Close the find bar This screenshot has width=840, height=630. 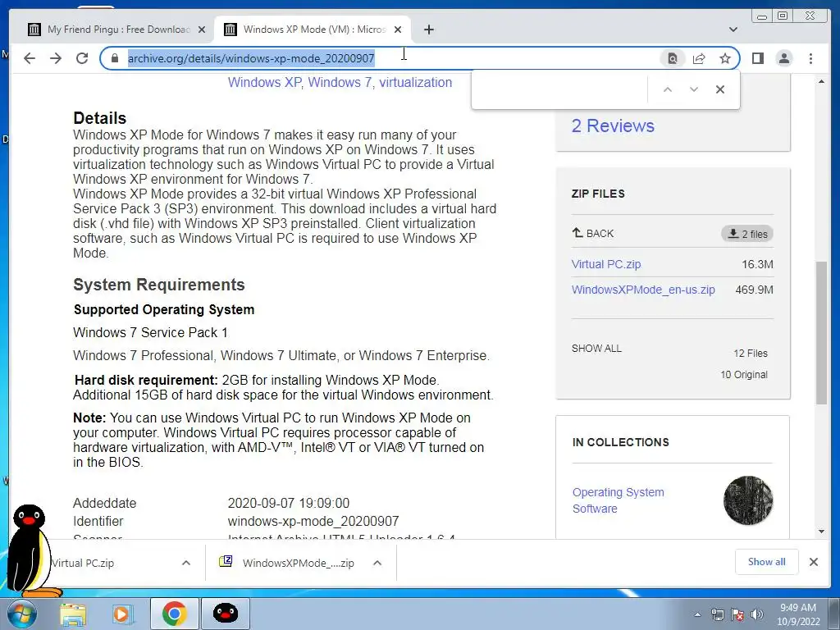pyautogui.click(x=720, y=89)
